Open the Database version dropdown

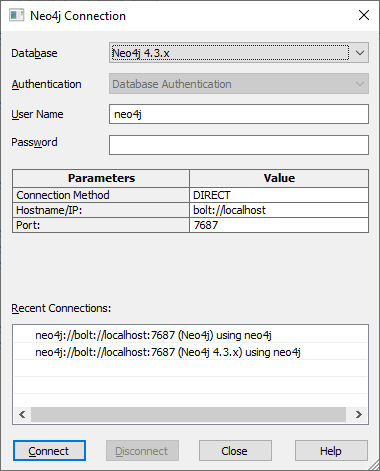tap(239, 53)
